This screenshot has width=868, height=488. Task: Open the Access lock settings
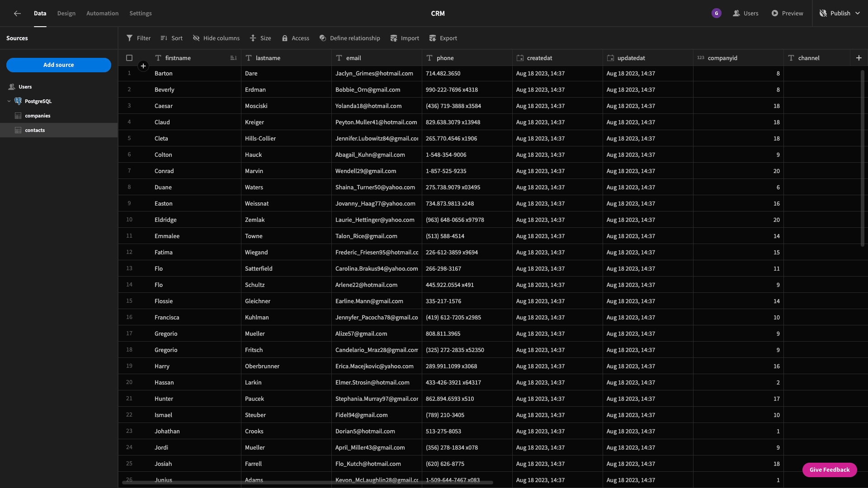[295, 38]
